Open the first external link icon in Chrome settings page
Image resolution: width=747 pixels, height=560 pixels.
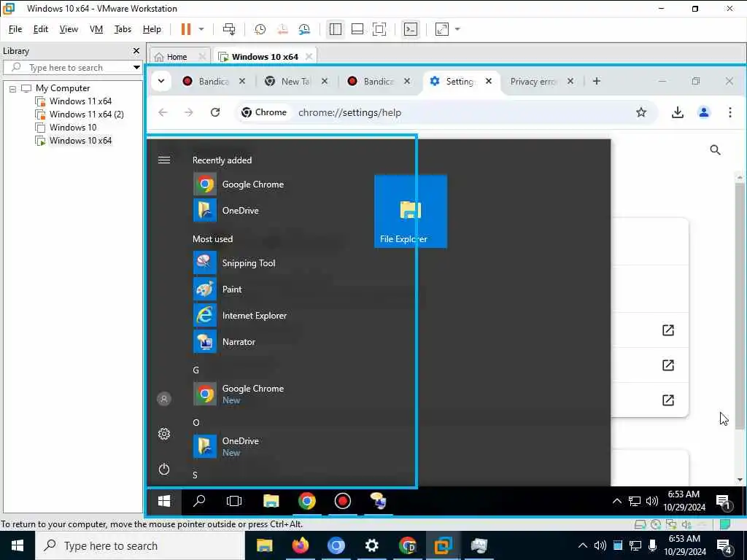click(668, 330)
